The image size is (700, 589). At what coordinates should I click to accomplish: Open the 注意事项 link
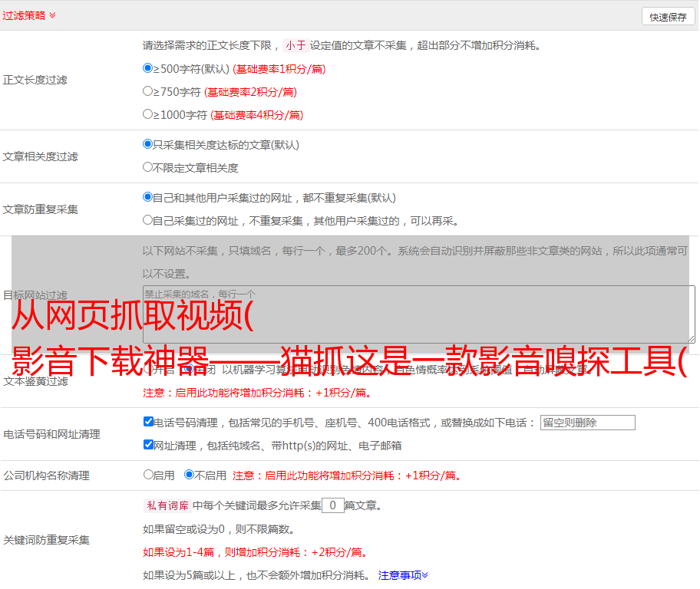tap(403, 575)
